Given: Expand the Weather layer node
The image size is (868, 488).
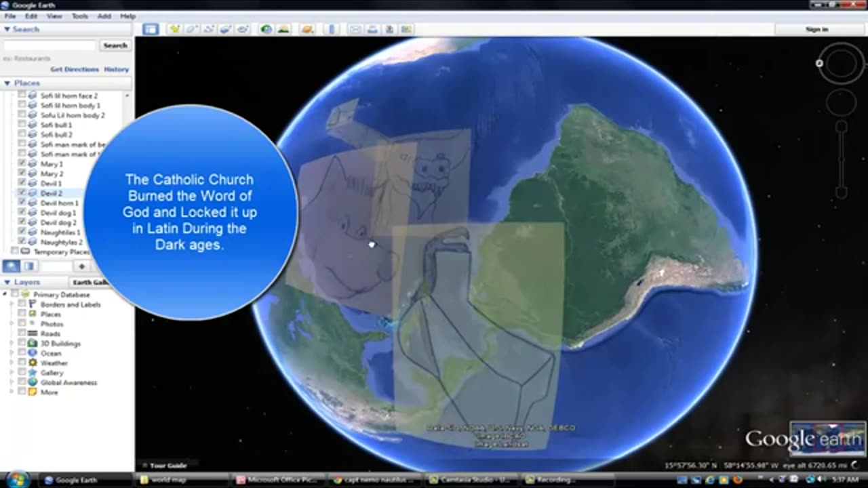Looking at the screenshot, I should 12,363.
